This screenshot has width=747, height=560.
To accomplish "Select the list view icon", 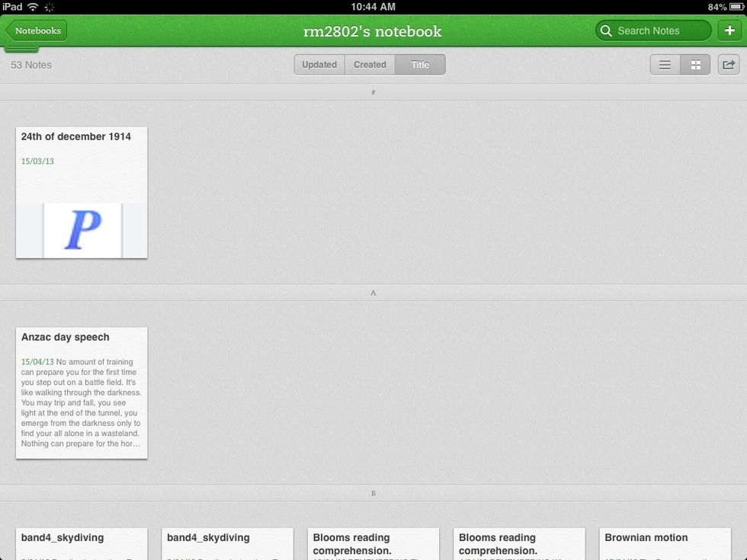I will (x=665, y=65).
